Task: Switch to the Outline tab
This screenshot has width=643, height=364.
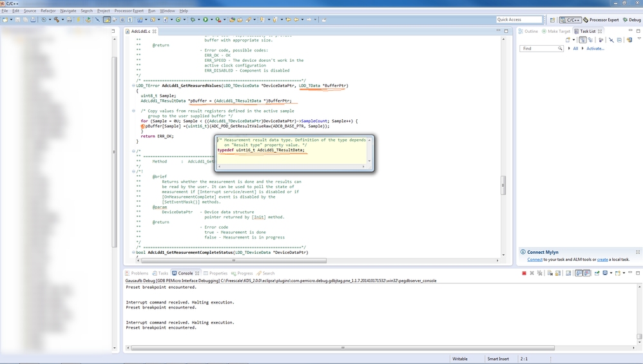Action: 528,31
